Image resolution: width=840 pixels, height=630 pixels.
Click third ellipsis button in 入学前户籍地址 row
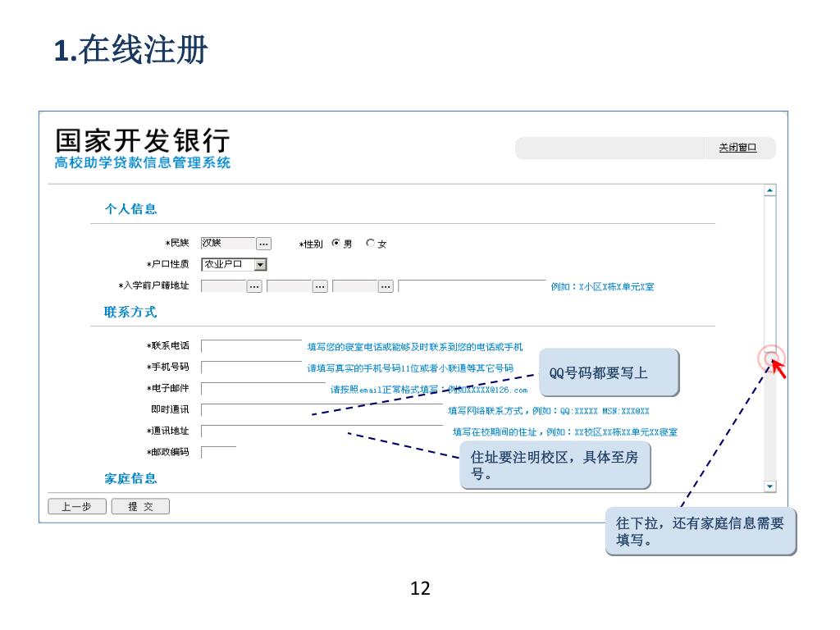386,286
